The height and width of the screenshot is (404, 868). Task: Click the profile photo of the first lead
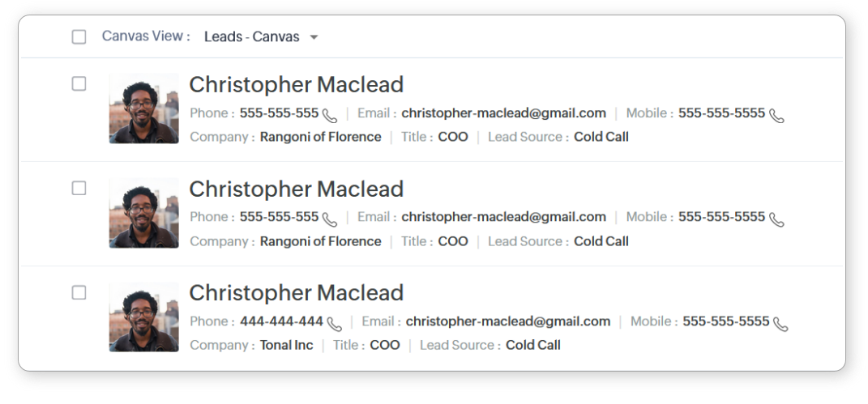143,108
